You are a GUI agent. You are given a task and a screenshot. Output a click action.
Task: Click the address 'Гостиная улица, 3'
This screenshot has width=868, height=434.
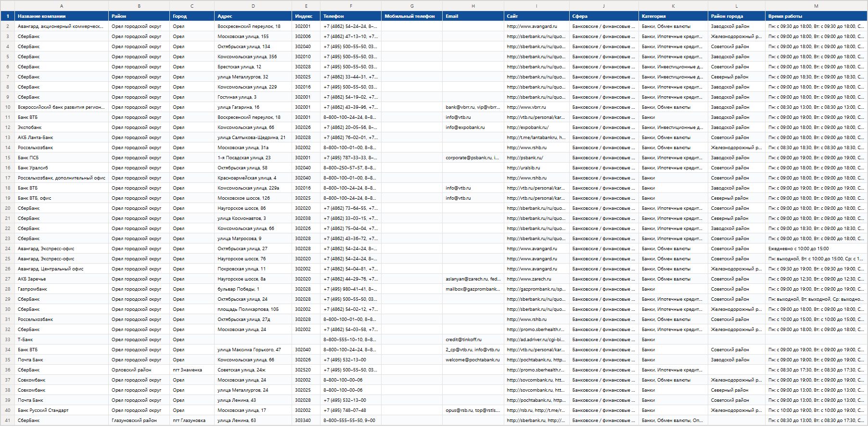253,97
